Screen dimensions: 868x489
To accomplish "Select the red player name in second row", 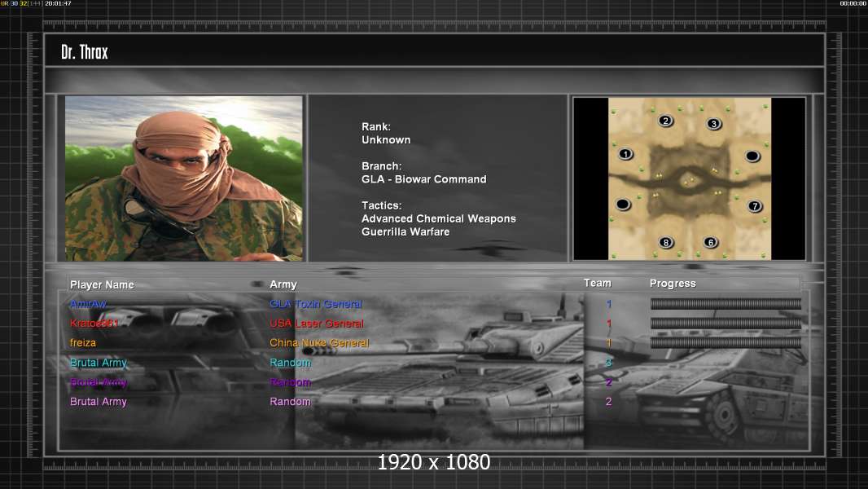I will click(x=94, y=324).
